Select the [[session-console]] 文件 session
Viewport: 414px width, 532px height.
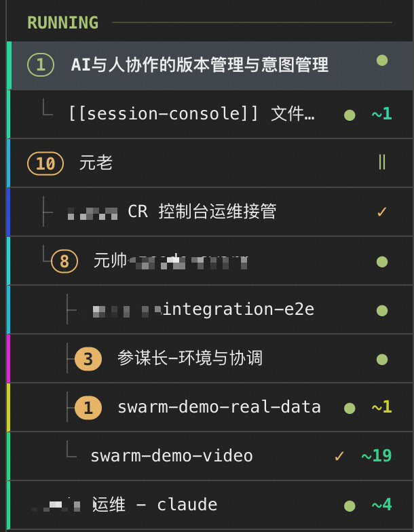pos(210,114)
